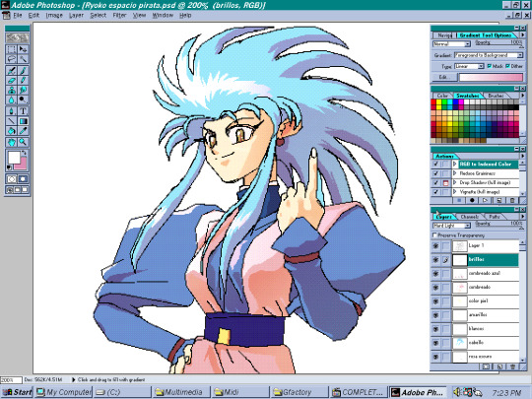Select the Airbrush tool
The height and width of the screenshot is (399, 532).
coord(12,71)
